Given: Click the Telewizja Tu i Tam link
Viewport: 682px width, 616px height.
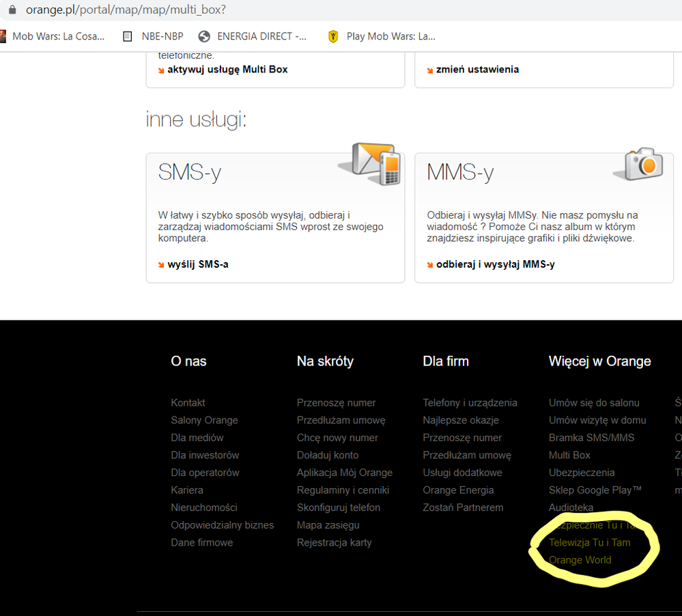Looking at the screenshot, I should tap(589, 542).
